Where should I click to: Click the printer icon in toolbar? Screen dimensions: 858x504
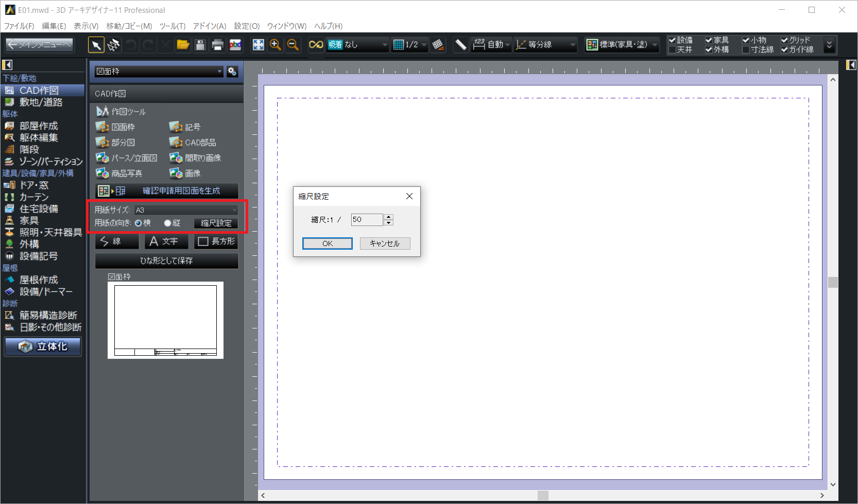[217, 45]
